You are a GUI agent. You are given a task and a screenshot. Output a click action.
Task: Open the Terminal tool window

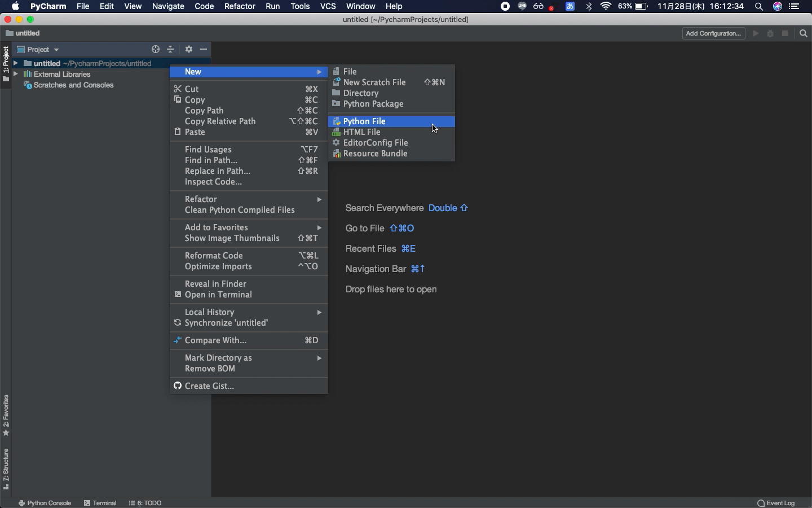tap(100, 503)
